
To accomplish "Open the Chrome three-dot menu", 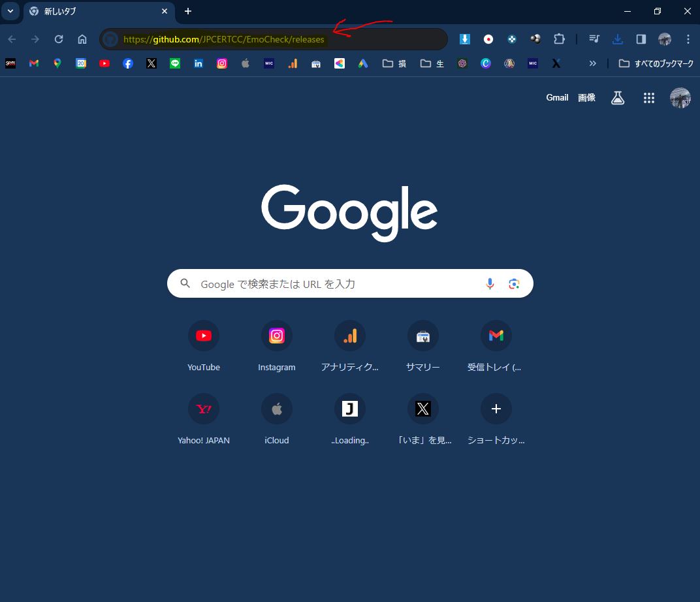I will 688,39.
